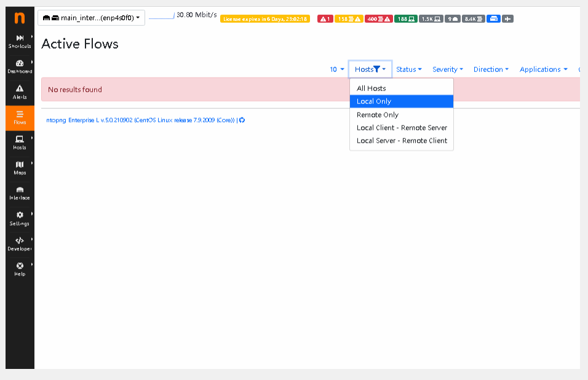Click the Active Flows page heading
Screen dimensions: 588x380
click(80, 44)
